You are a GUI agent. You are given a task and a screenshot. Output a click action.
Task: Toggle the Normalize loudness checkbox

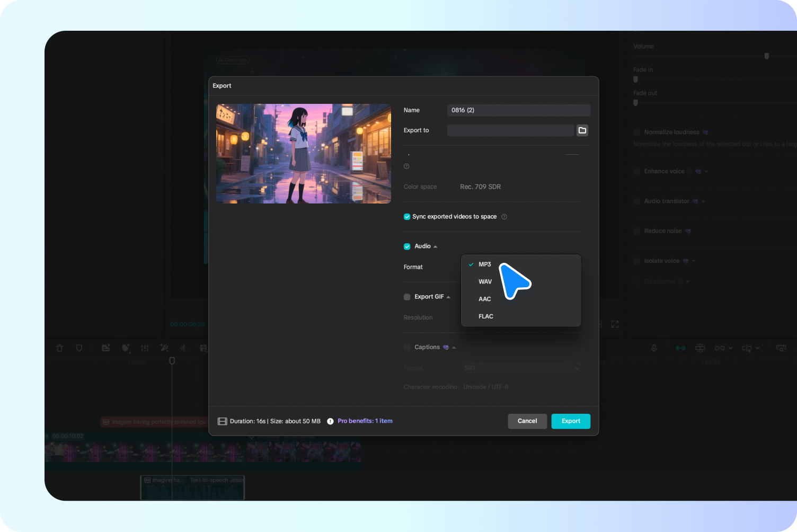tap(637, 132)
